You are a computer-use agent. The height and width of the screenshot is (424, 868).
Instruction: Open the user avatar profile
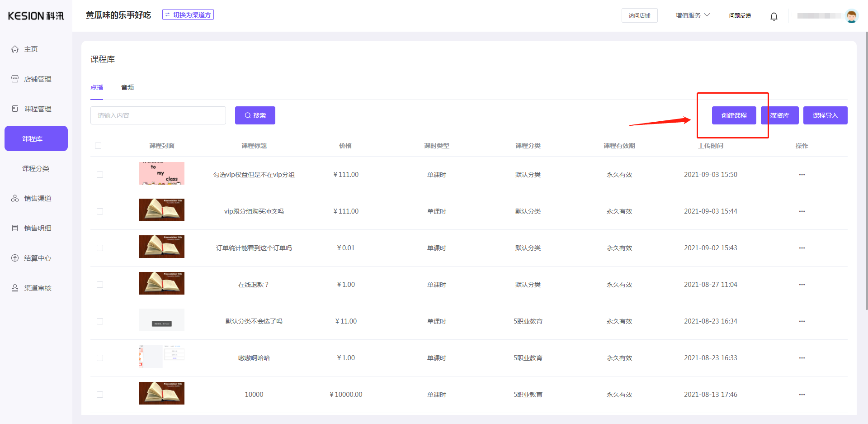[851, 16]
